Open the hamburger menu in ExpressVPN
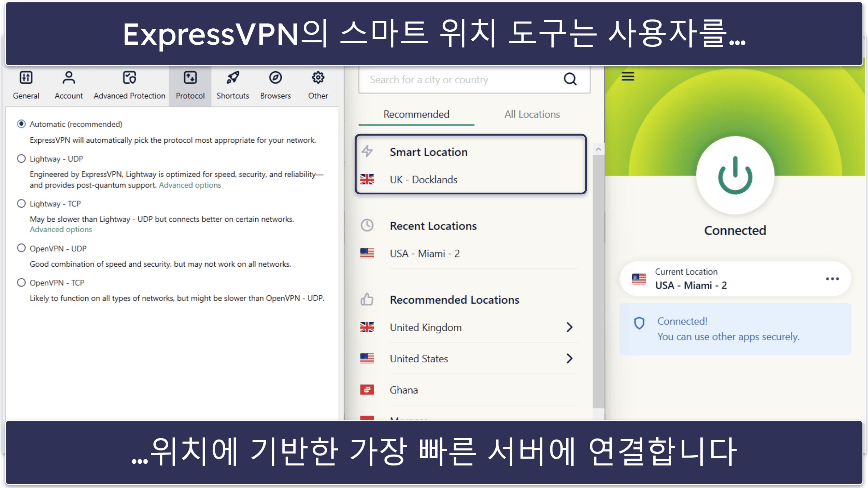This screenshot has height=488, width=868. point(628,76)
